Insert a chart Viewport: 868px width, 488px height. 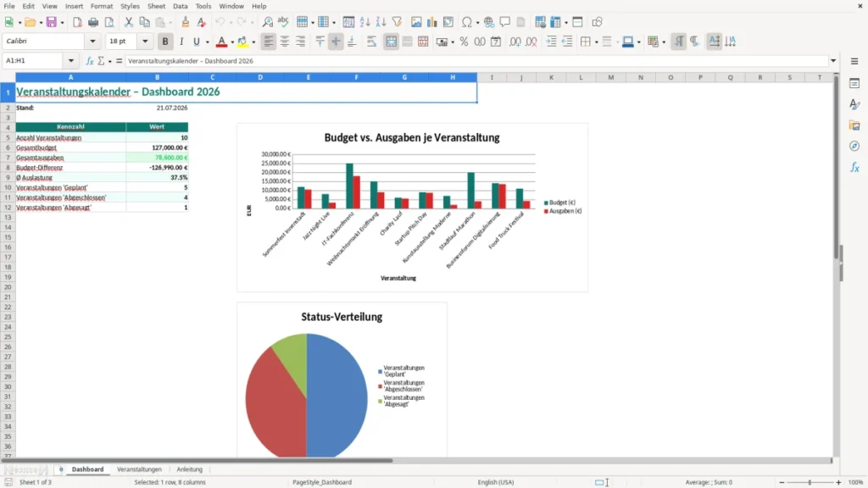tap(432, 22)
